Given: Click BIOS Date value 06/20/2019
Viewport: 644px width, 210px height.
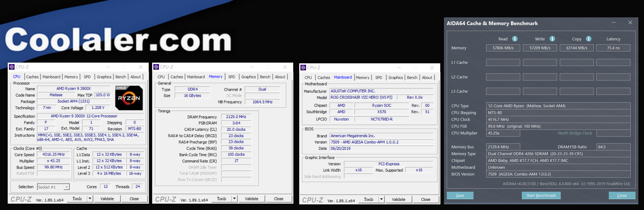Looking at the screenshot, I should 381,149.
